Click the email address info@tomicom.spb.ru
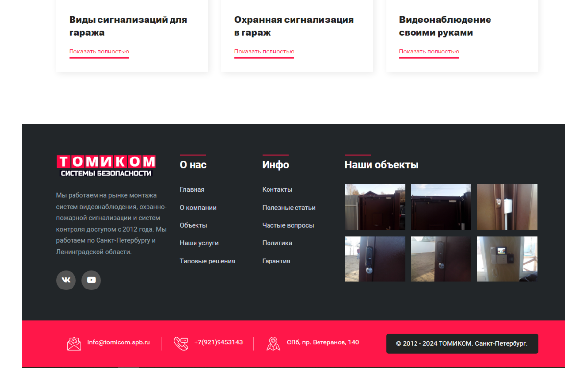This screenshot has width=588, height=368. pyautogui.click(x=119, y=342)
